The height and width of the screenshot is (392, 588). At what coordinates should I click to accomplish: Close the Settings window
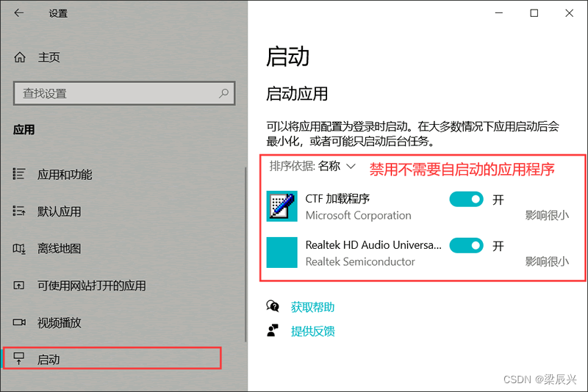point(569,13)
